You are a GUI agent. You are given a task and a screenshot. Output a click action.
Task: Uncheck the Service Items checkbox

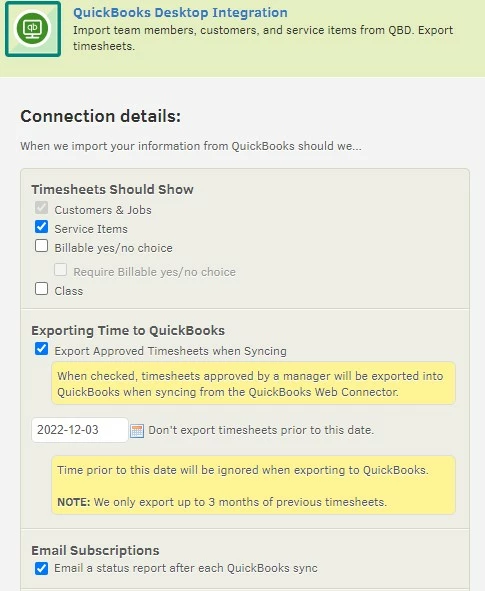click(41, 227)
